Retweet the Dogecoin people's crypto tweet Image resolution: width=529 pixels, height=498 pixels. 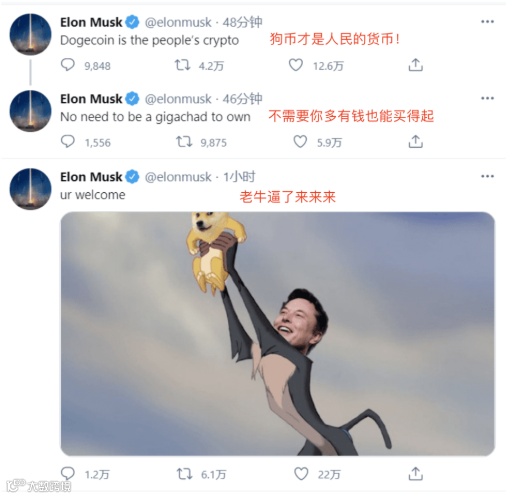tap(183, 65)
